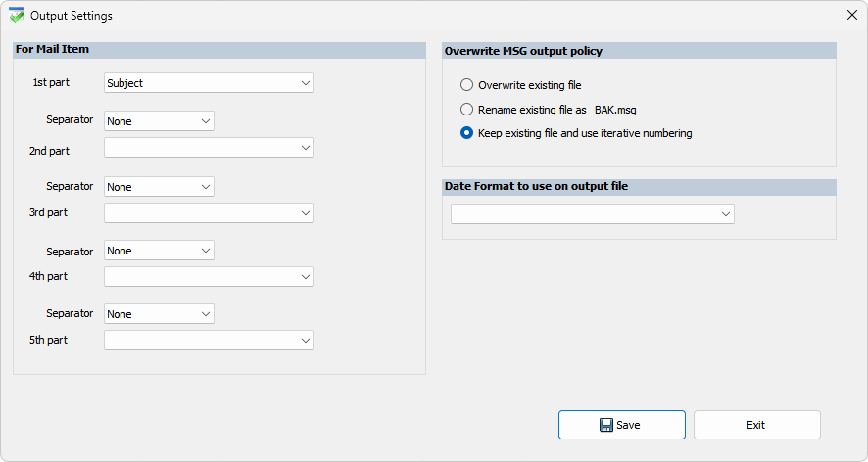
Task: Open the 5th part dropdown
Action: pyautogui.click(x=209, y=341)
